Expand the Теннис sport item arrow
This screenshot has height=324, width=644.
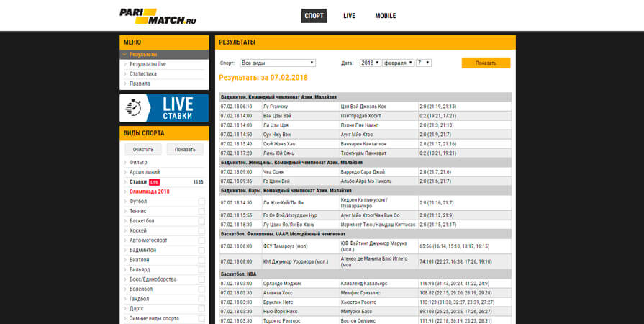pyautogui.click(x=125, y=212)
